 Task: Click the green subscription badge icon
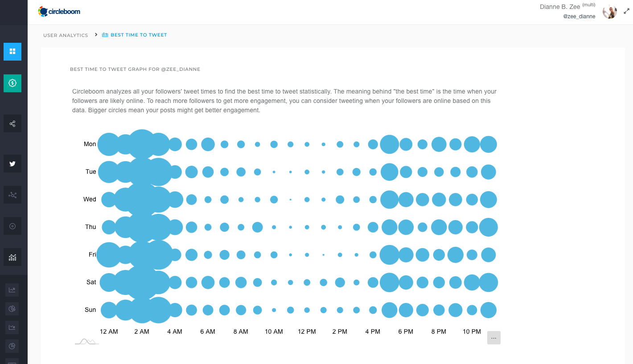[x=12, y=83]
